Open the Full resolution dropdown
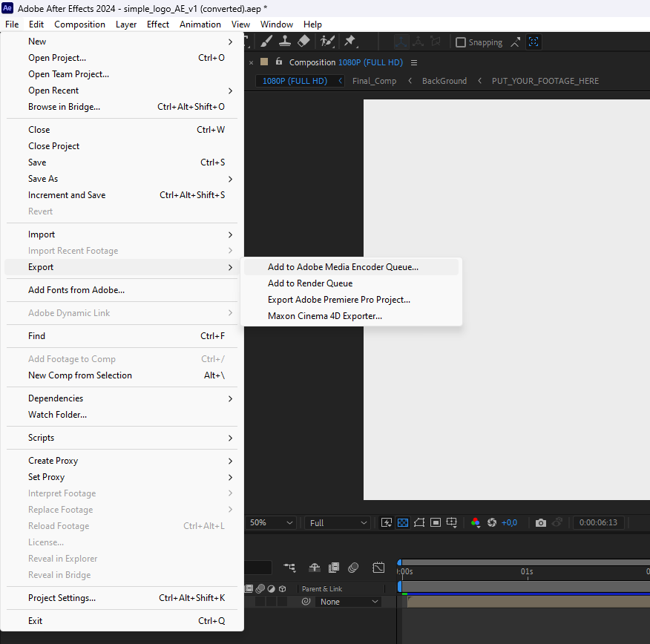 tap(338, 523)
